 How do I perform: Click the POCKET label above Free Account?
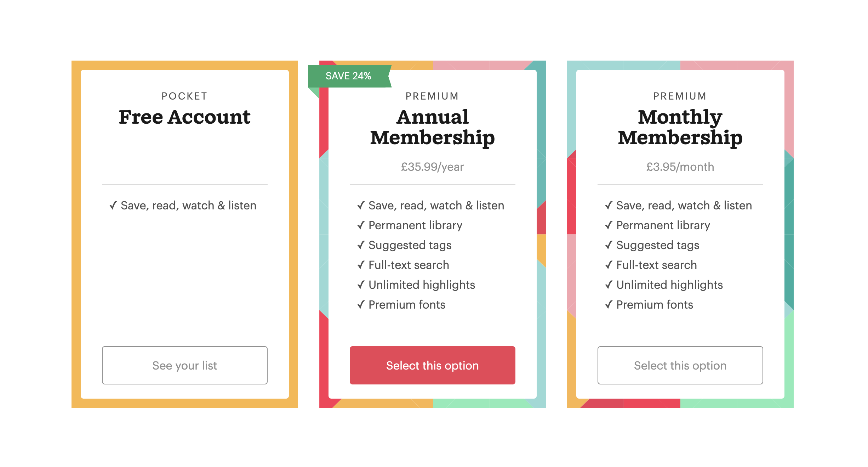click(184, 96)
